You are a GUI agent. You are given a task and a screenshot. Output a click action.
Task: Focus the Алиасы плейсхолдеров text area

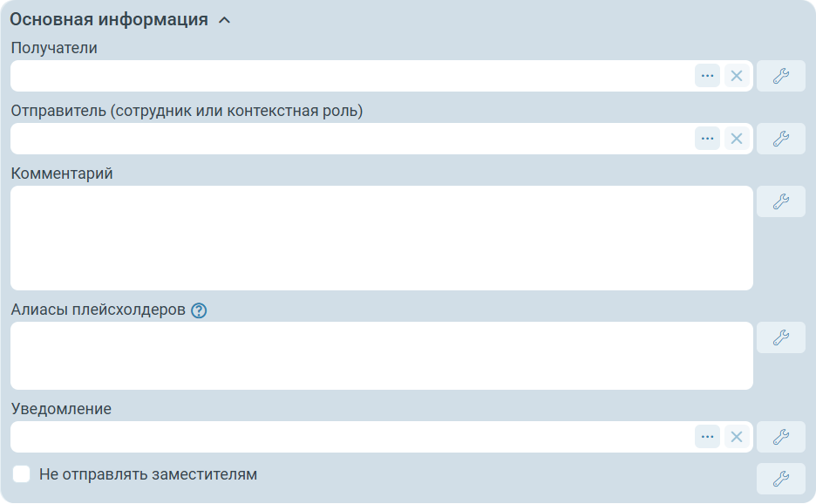(381, 356)
